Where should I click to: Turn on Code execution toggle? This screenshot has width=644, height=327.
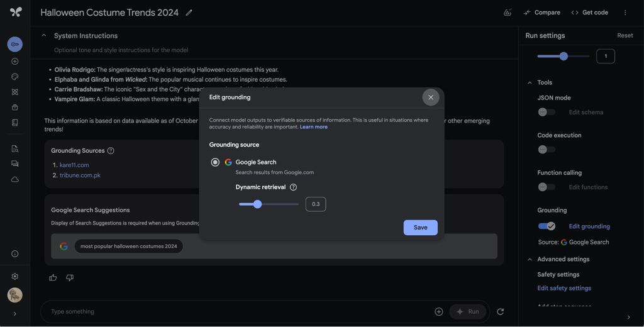546,150
